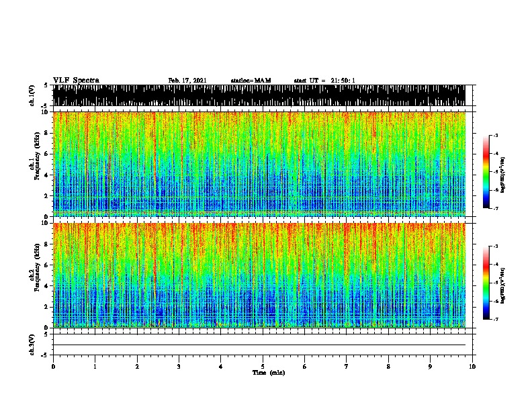Click the ch.2 spectrogram color scale bar
This screenshot has width=532, height=411.
tap(486, 283)
